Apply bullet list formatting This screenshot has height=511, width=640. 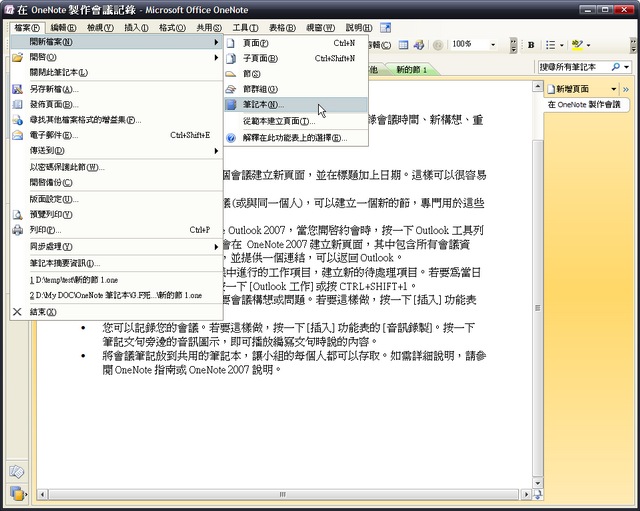(x=551, y=45)
